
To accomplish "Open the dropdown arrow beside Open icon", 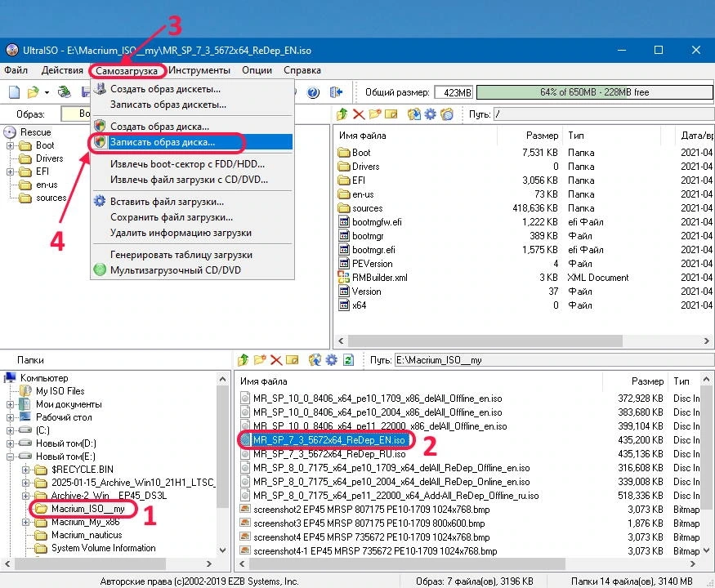I will (47, 92).
